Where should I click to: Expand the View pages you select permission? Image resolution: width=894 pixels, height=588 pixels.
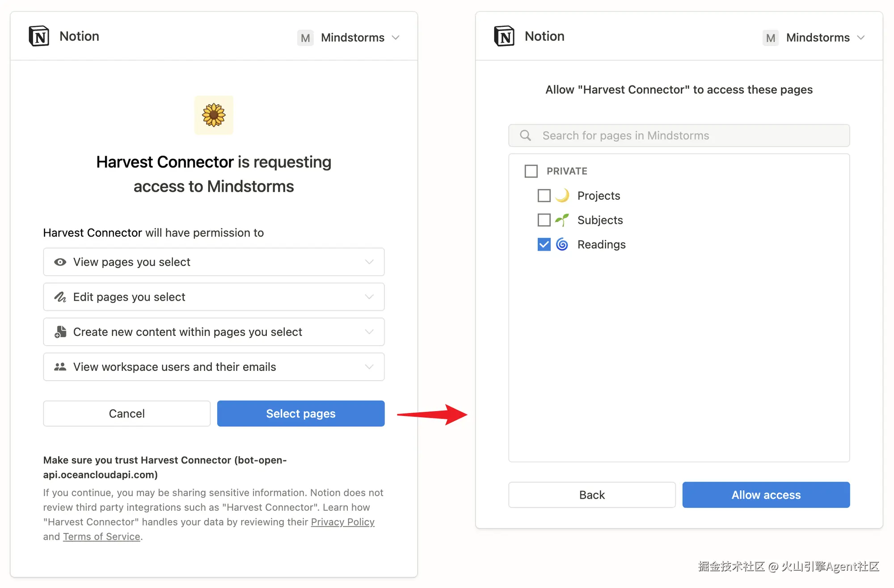pos(214,262)
